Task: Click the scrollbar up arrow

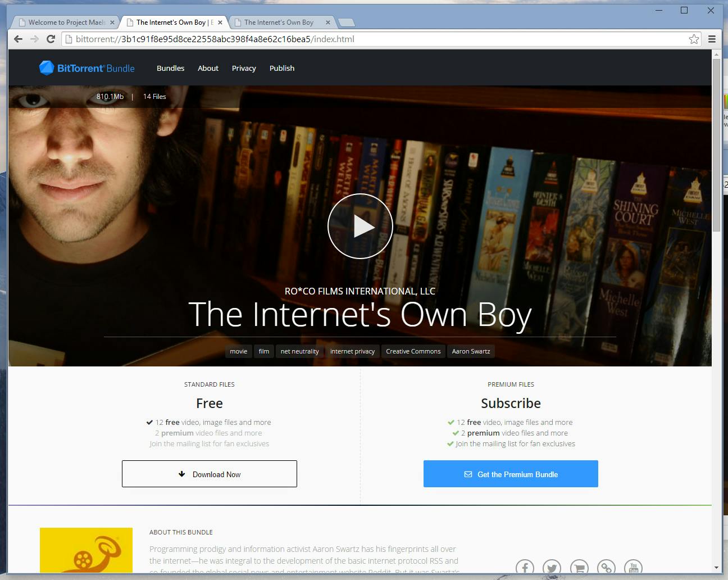Action: (716, 54)
